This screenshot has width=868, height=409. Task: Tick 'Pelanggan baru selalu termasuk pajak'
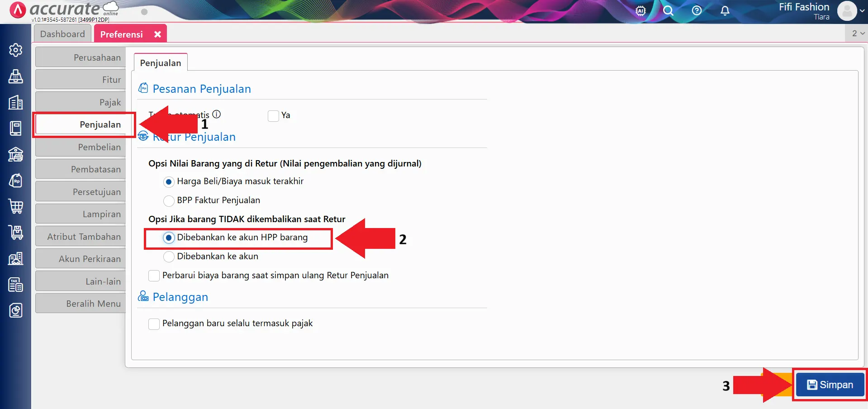[154, 324]
